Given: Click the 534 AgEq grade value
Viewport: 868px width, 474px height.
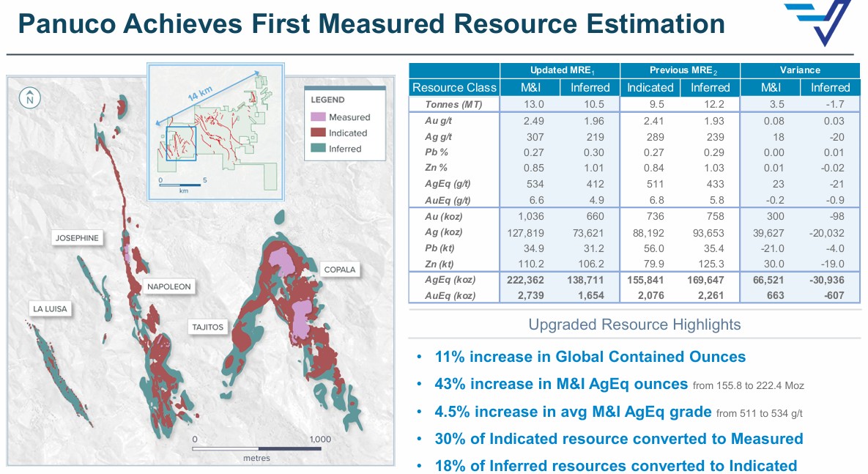Looking at the screenshot, I should pos(535,185).
